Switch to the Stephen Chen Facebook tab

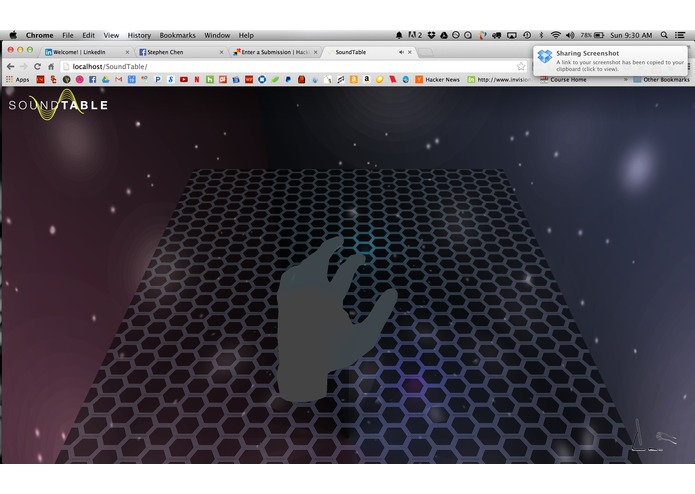180,52
